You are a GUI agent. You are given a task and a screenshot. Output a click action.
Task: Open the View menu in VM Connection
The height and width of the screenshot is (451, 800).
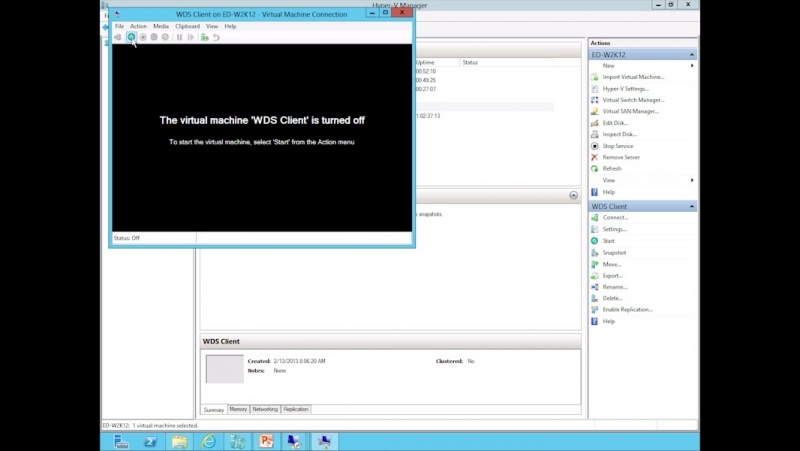[x=212, y=26]
